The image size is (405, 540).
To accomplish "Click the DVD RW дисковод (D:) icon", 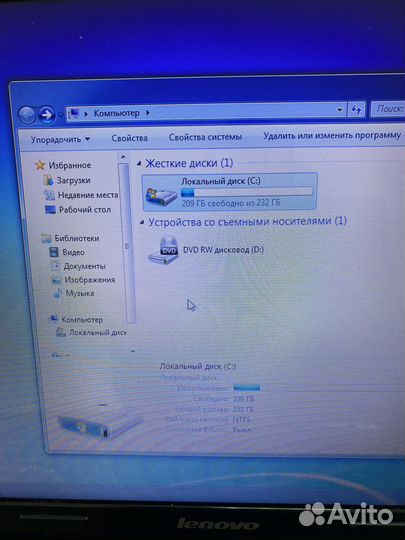I will coord(163,251).
